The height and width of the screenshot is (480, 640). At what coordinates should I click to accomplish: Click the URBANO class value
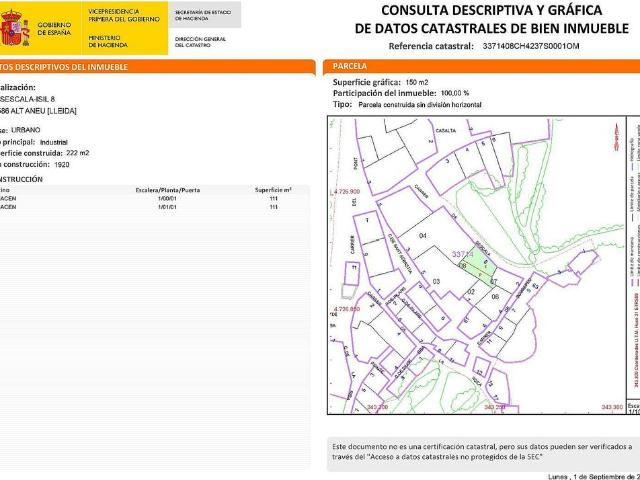click(26, 130)
